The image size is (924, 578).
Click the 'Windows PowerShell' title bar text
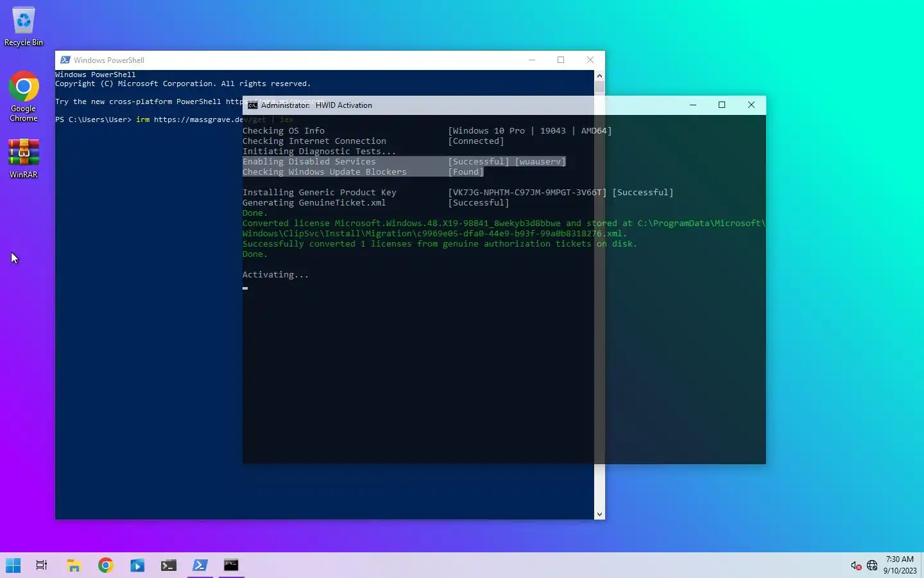click(x=109, y=60)
